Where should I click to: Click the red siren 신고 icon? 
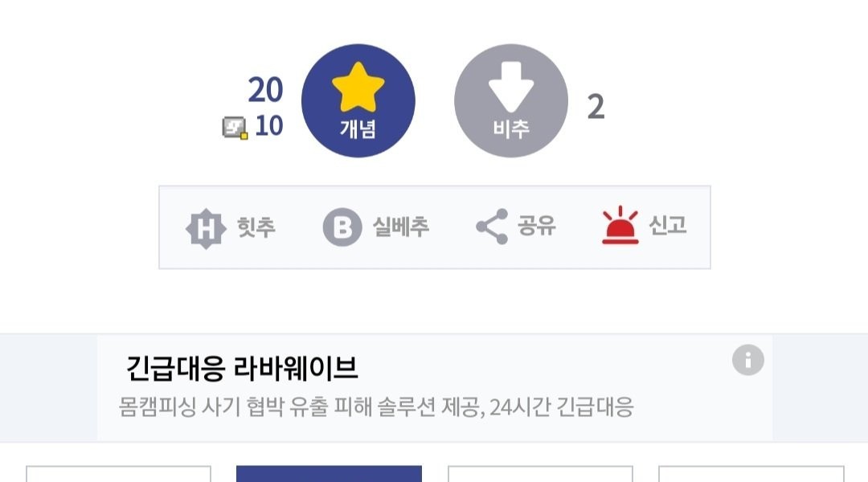(620, 225)
